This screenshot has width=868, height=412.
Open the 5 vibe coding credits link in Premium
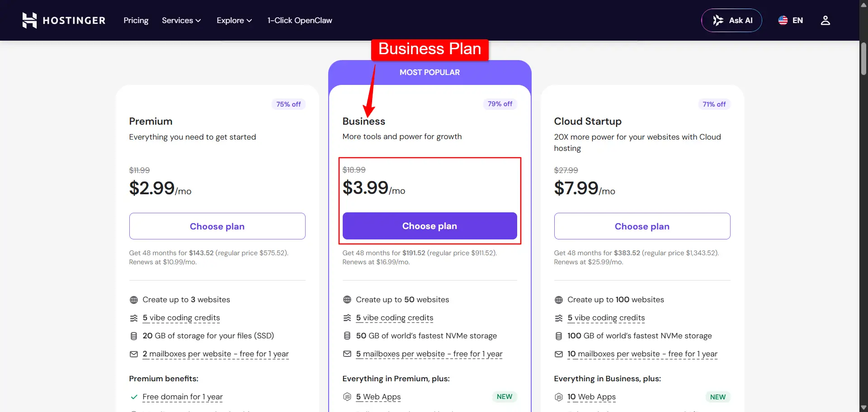181,318
